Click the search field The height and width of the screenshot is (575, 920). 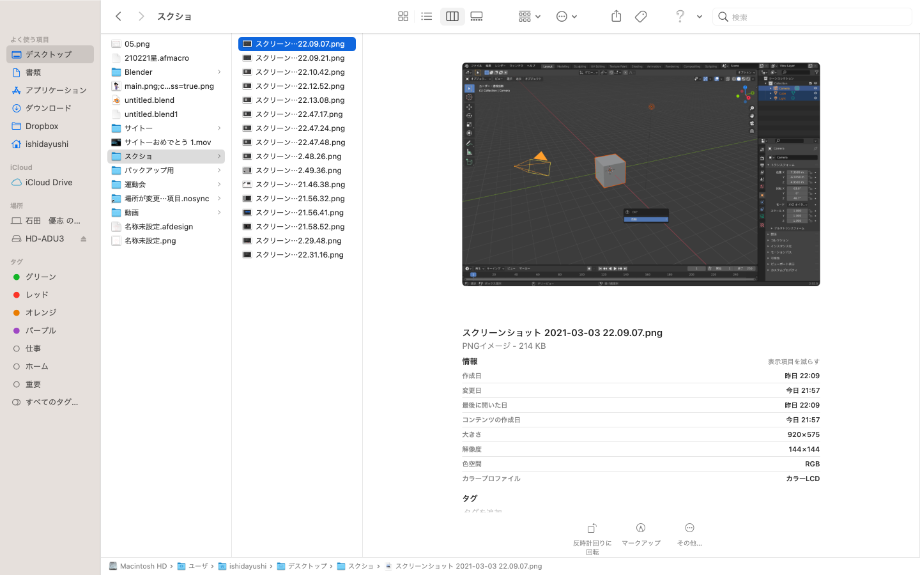(813, 17)
